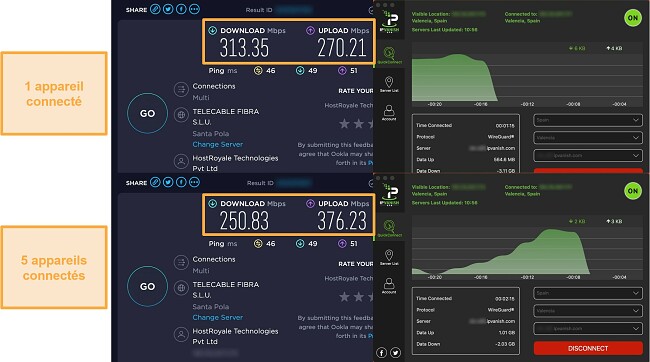Viewport: 650px width, 362px height.
Task: Click user icon beside HostRoyale Technologies, 250.83 panel
Action: (181, 334)
